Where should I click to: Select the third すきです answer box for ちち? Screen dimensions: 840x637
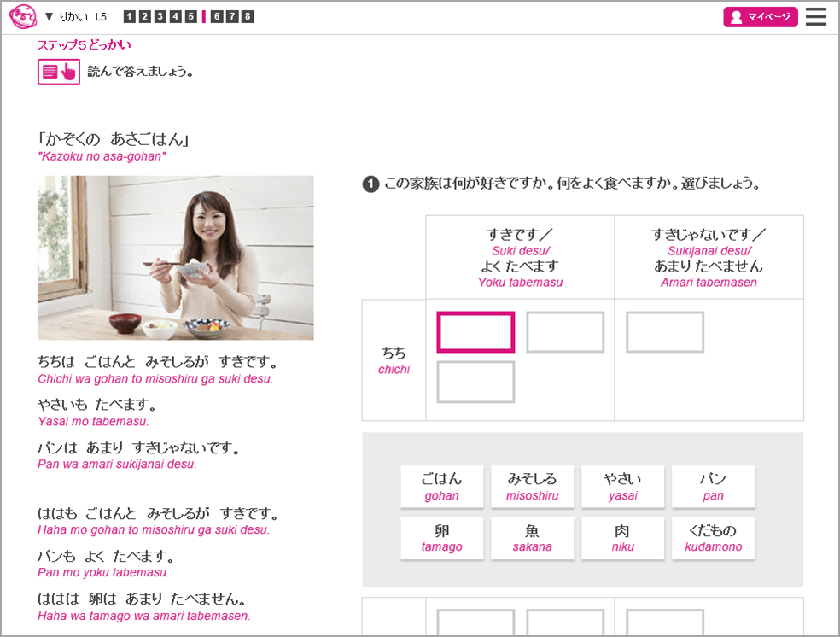[x=475, y=382]
